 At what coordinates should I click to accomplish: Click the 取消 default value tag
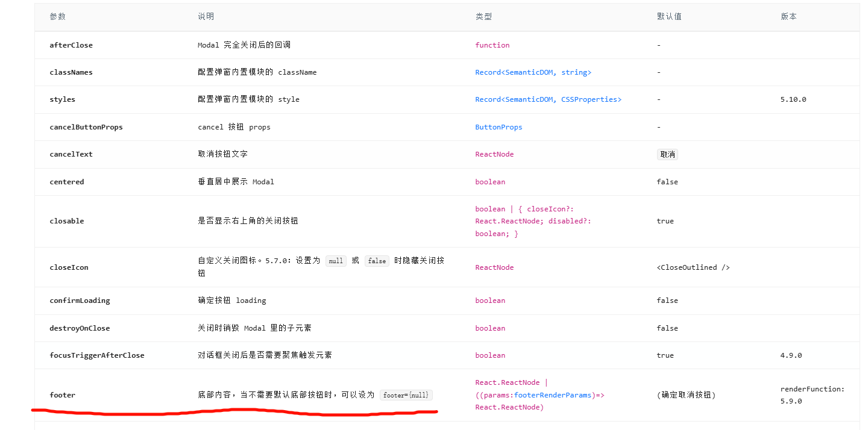tap(667, 154)
